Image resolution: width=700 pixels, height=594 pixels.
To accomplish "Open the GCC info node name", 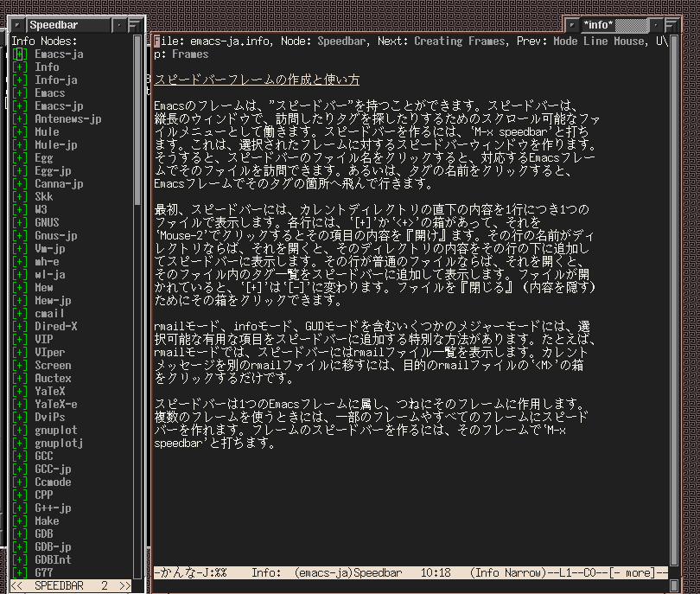I will (x=44, y=456).
